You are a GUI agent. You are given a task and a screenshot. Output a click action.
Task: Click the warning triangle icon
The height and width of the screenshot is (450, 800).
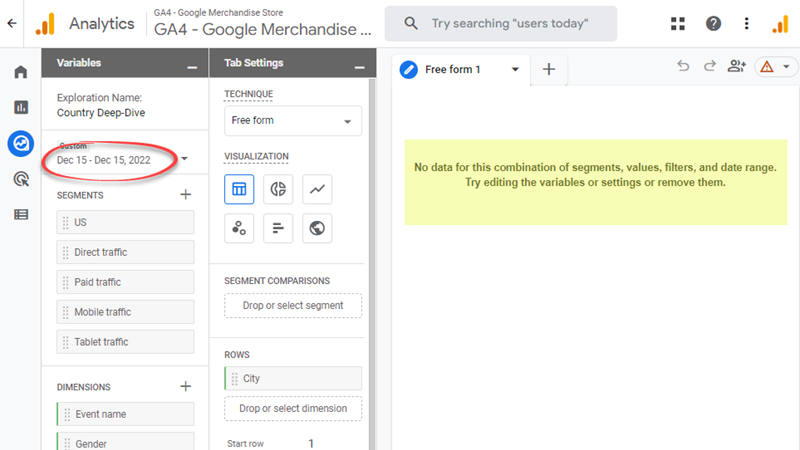point(767,67)
